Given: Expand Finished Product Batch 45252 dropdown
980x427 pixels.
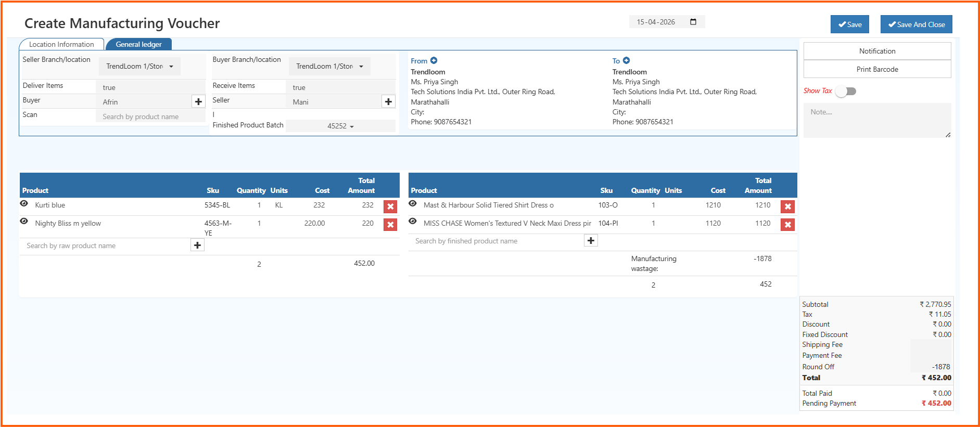Looking at the screenshot, I should point(340,126).
